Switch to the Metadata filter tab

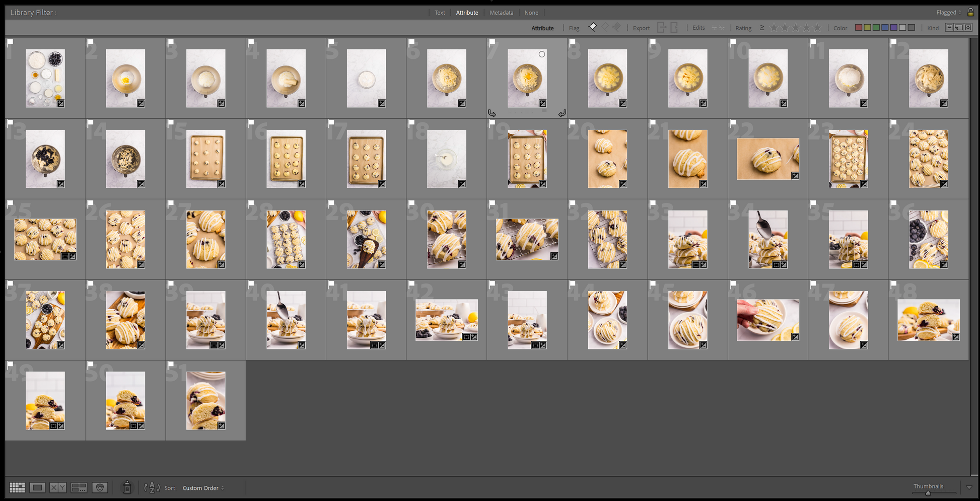501,13
